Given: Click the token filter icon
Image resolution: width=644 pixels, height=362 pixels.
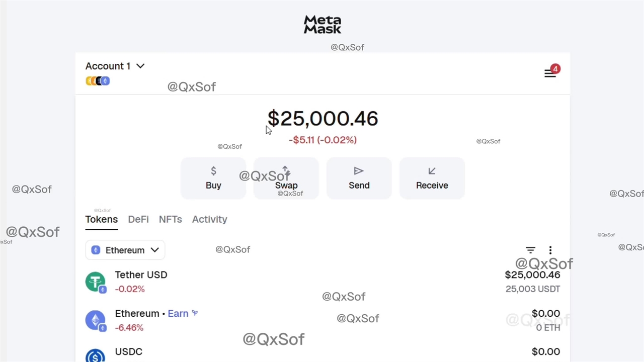Looking at the screenshot, I should (530, 250).
